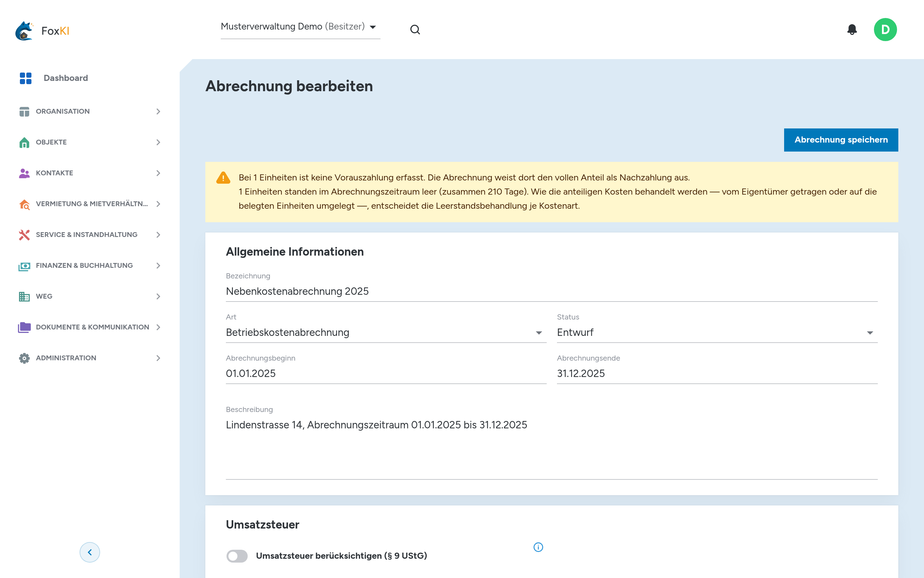Open ADMINISTRATION menu label

point(66,358)
